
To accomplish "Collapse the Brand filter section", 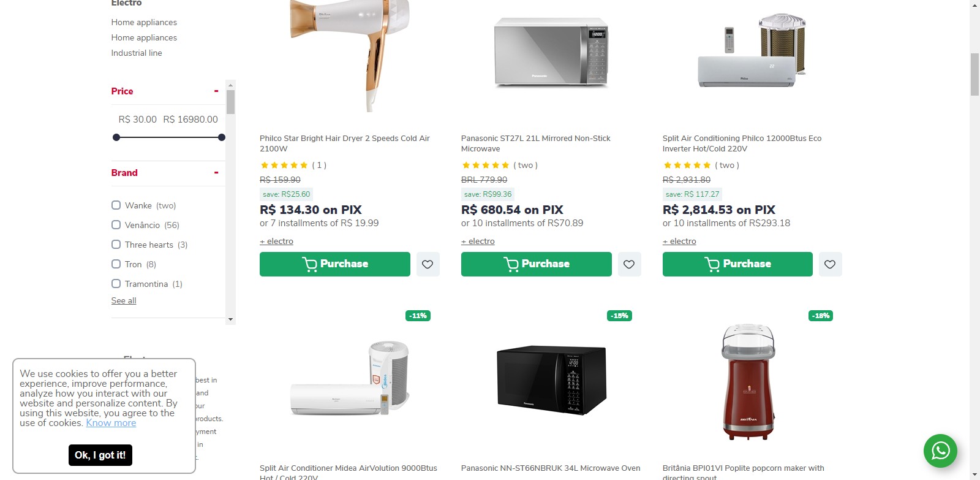I will pos(216,173).
